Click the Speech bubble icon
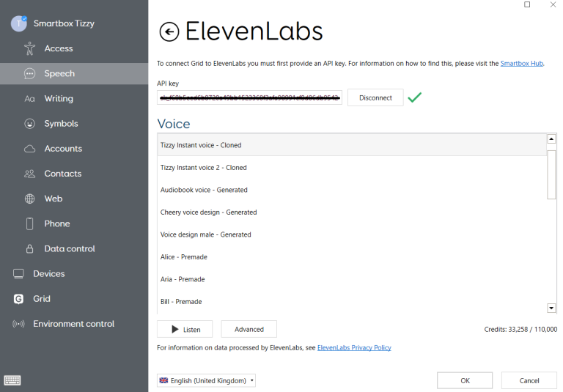This screenshot has height=392, width=563. pos(30,73)
